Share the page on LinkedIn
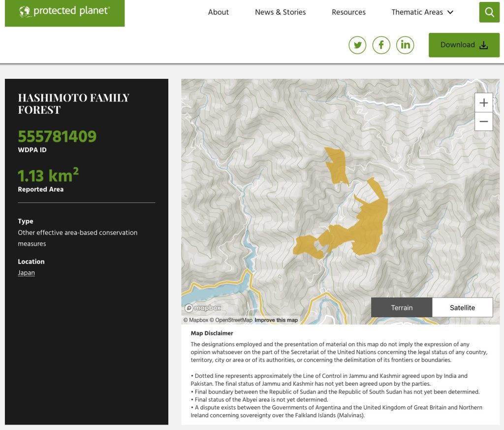Viewport: 504px width, 430px height. click(405, 45)
